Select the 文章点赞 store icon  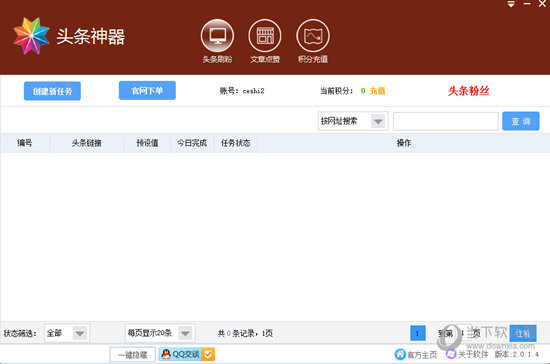(x=265, y=36)
